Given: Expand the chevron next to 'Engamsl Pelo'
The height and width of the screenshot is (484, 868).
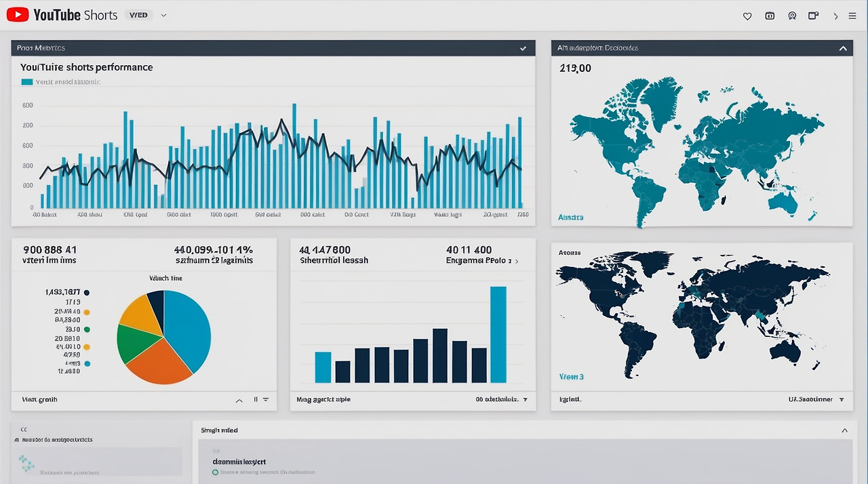Looking at the screenshot, I should [x=517, y=261].
